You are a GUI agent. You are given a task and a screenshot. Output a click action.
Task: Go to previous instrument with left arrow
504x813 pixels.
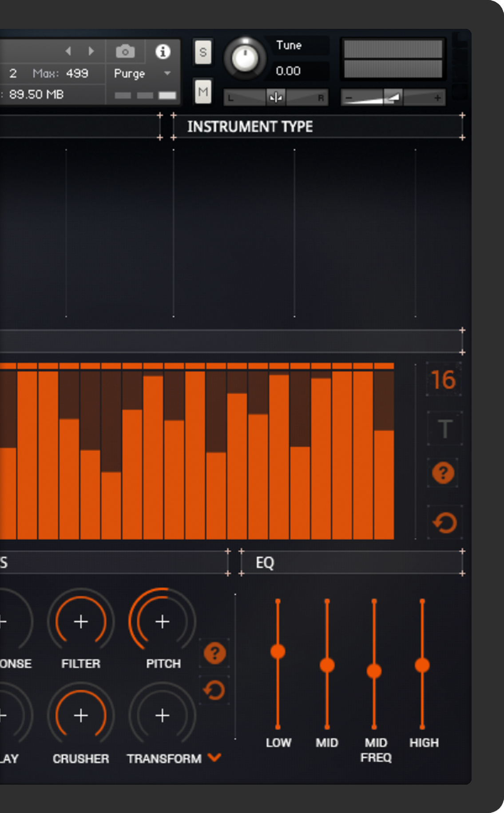68,51
